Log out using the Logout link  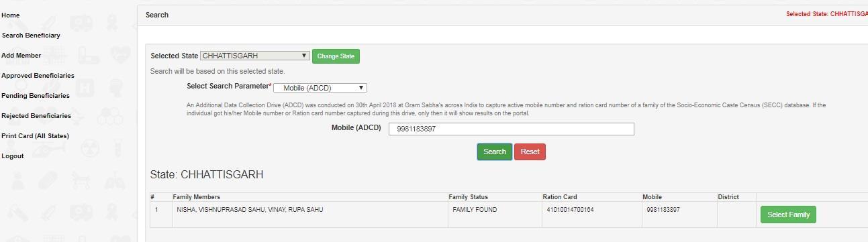tap(13, 156)
